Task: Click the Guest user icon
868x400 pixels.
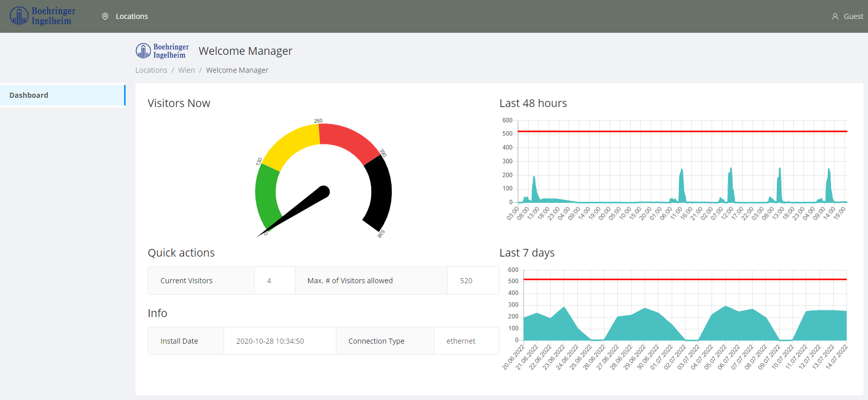Action: coord(835,16)
